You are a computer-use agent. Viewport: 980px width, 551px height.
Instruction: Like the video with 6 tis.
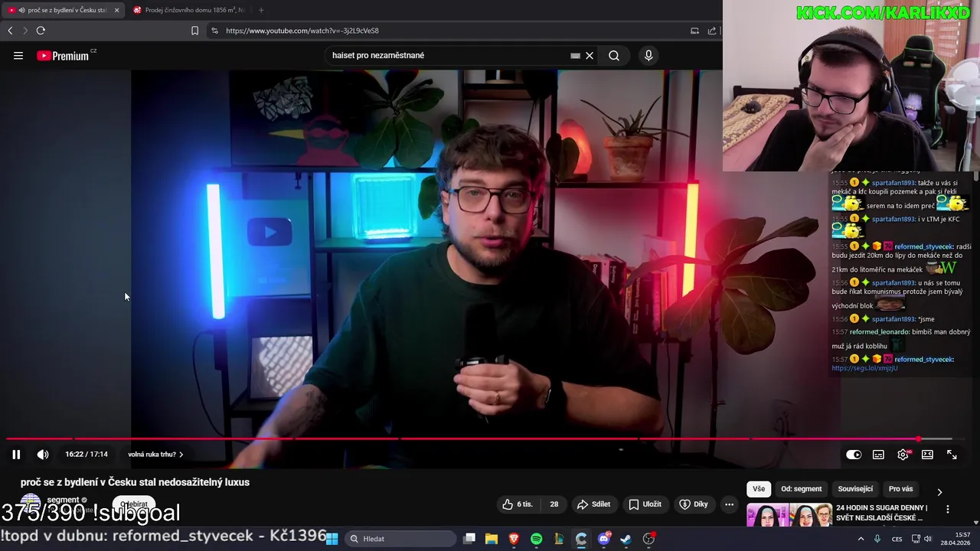click(x=517, y=504)
